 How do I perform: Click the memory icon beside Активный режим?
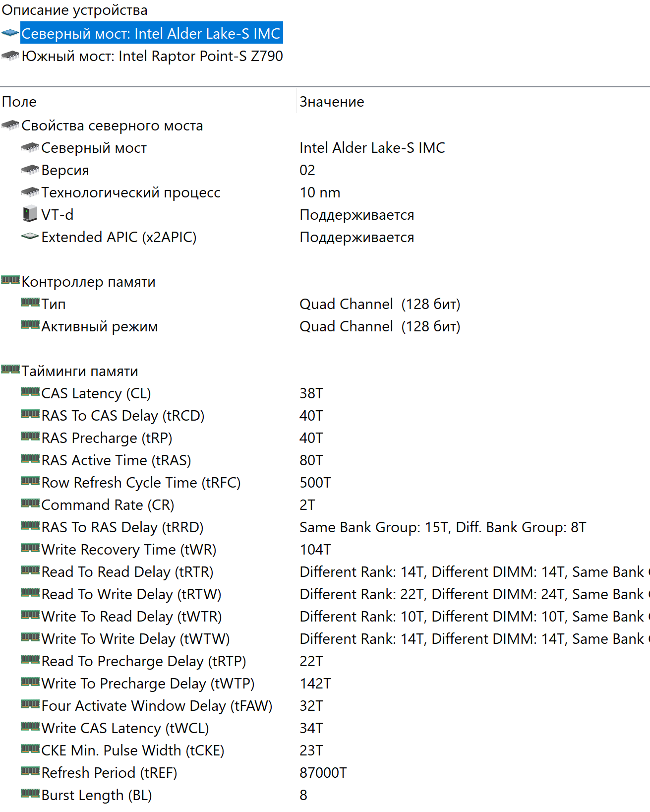point(30,325)
